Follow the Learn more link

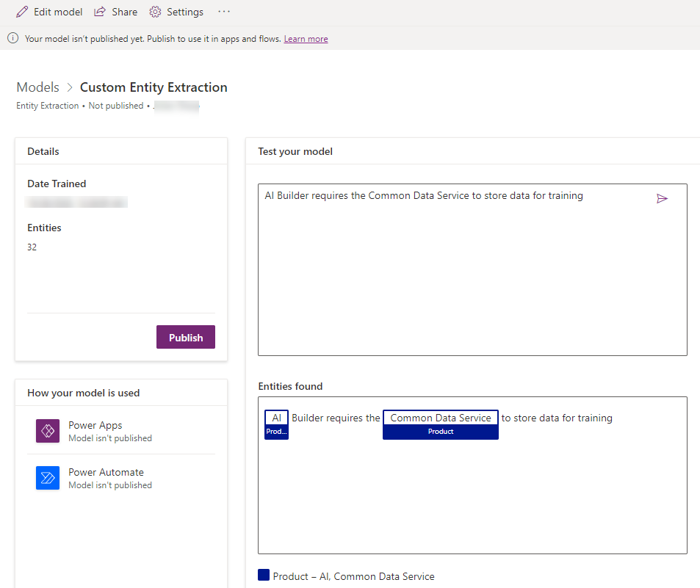306,39
